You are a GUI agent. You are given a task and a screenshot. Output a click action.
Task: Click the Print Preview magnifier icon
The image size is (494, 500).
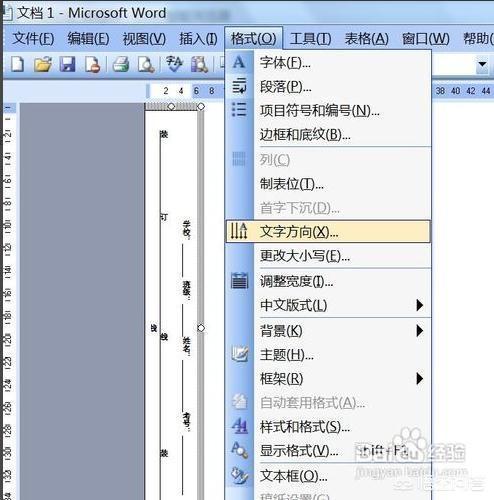coord(146,64)
